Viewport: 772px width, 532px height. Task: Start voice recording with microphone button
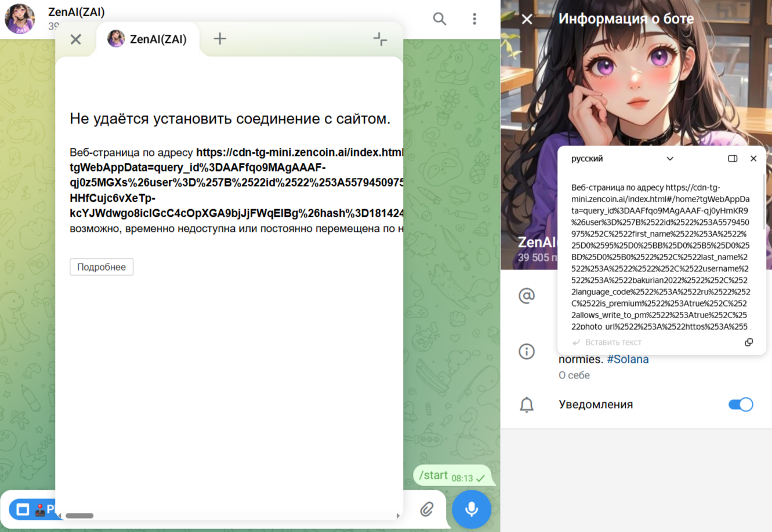pyautogui.click(x=472, y=509)
